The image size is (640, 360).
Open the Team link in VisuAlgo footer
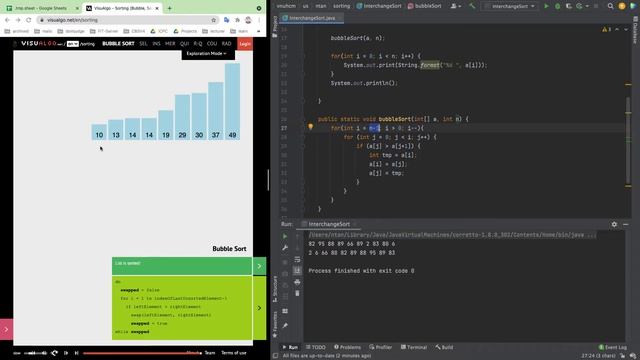[210, 353]
